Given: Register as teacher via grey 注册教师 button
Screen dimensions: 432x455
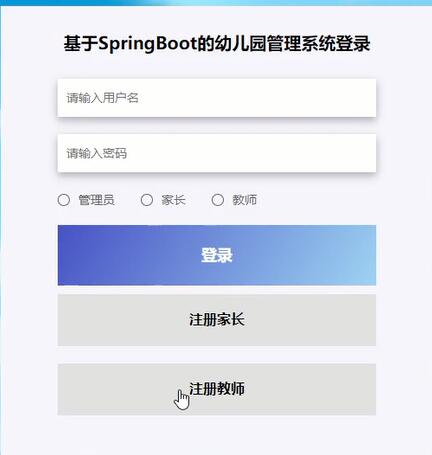Looking at the screenshot, I should pos(217,389).
